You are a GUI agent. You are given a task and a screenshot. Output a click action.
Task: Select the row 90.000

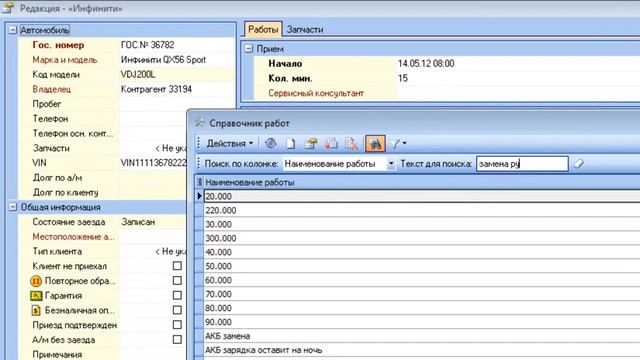point(422,322)
